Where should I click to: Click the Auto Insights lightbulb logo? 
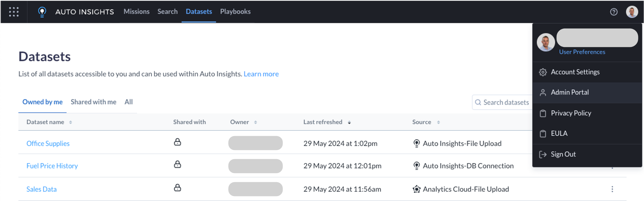(42, 12)
